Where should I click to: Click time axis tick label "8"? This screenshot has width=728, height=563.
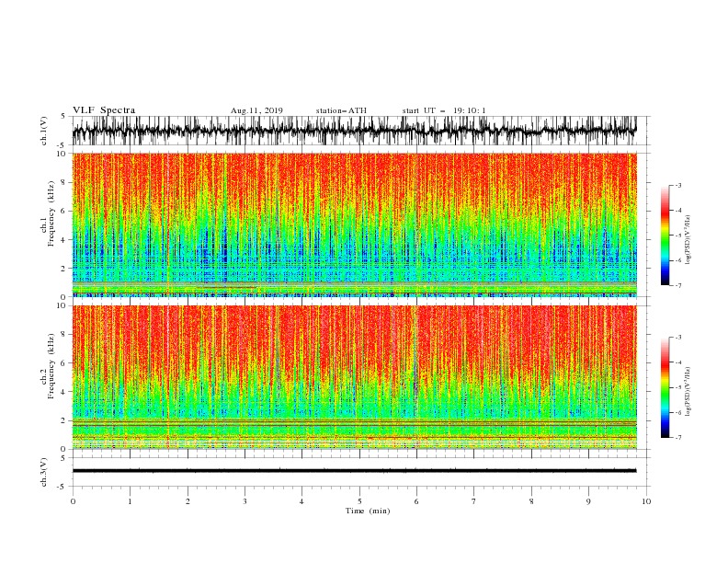point(531,501)
